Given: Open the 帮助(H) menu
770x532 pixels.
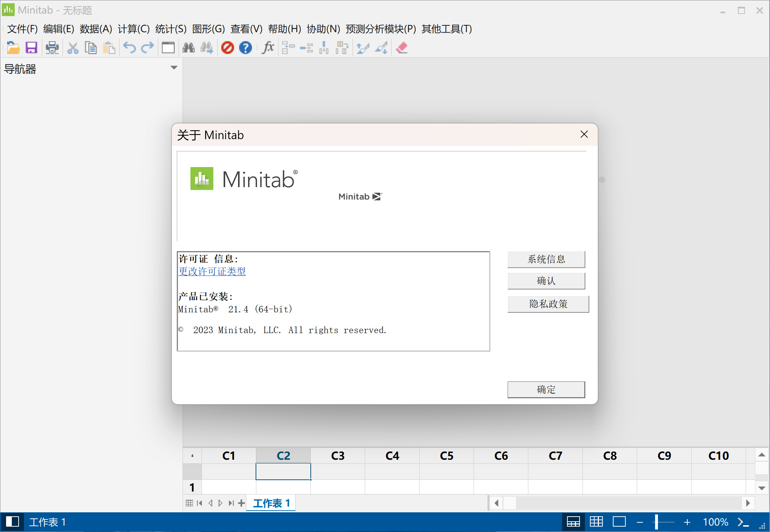Looking at the screenshot, I should pyautogui.click(x=285, y=29).
